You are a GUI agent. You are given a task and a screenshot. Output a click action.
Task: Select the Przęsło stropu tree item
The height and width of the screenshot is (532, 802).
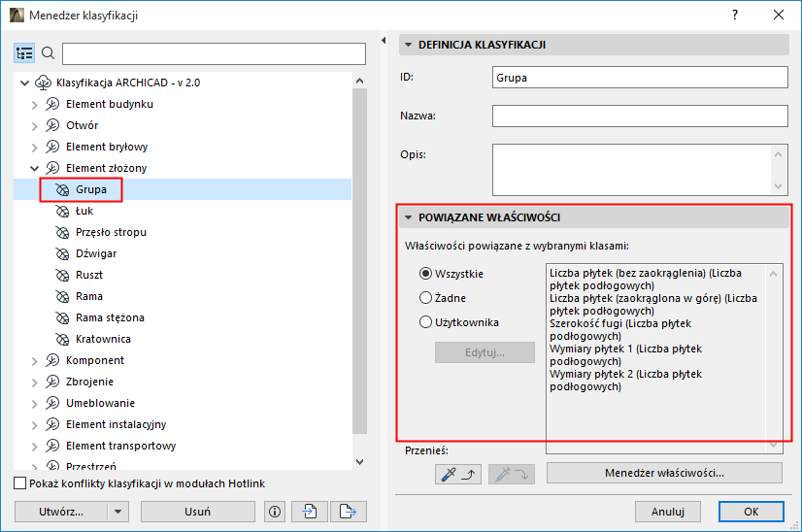[x=111, y=232]
